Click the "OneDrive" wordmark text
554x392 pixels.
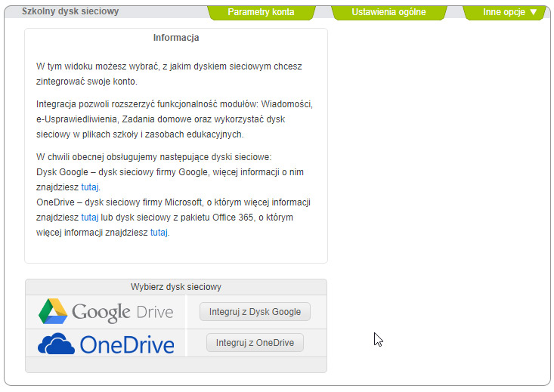127,344
